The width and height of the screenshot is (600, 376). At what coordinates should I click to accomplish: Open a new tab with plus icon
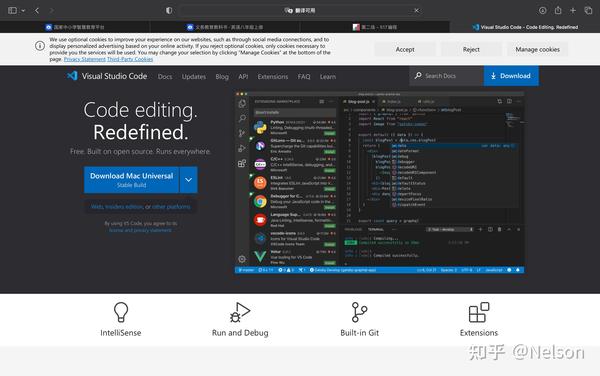click(x=573, y=10)
